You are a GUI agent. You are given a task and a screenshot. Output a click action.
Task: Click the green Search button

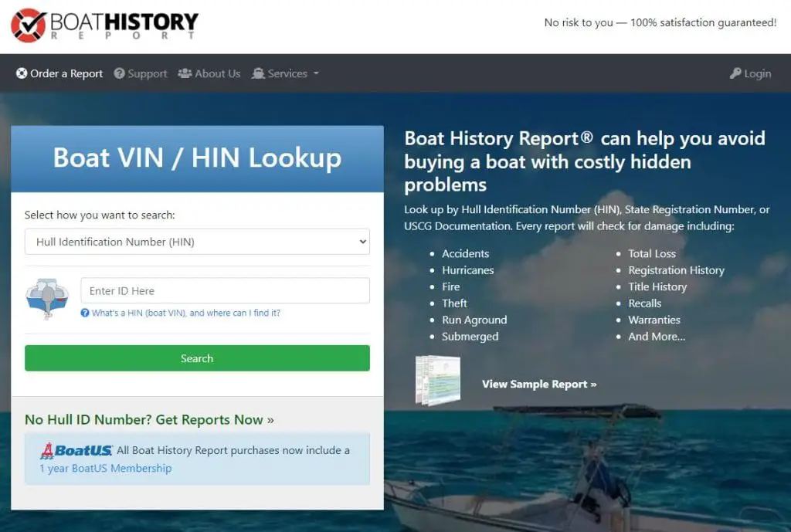click(x=197, y=358)
